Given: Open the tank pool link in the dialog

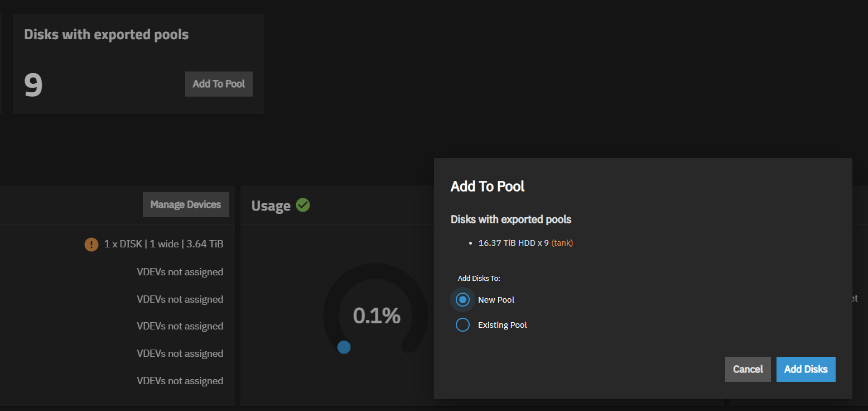Looking at the screenshot, I should coord(563,242).
